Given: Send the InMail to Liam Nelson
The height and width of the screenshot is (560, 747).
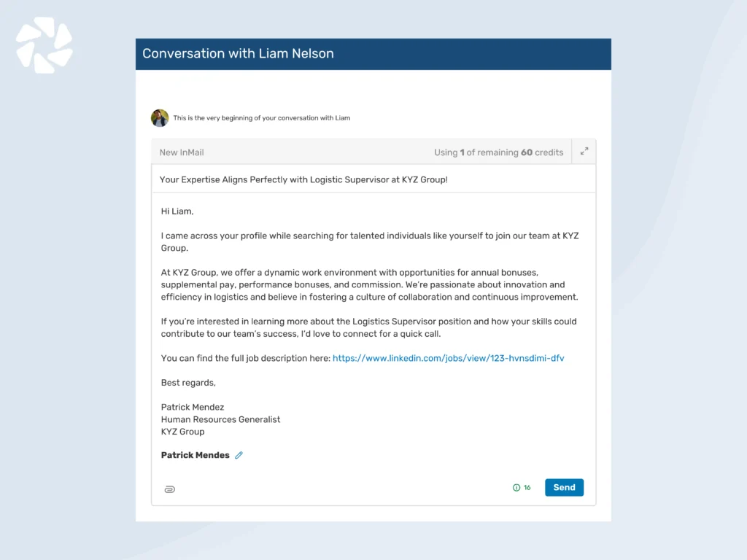Looking at the screenshot, I should [564, 487].
